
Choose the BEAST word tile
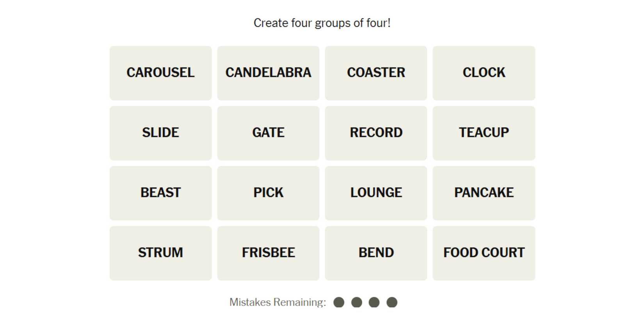click(x=160, y=193)
